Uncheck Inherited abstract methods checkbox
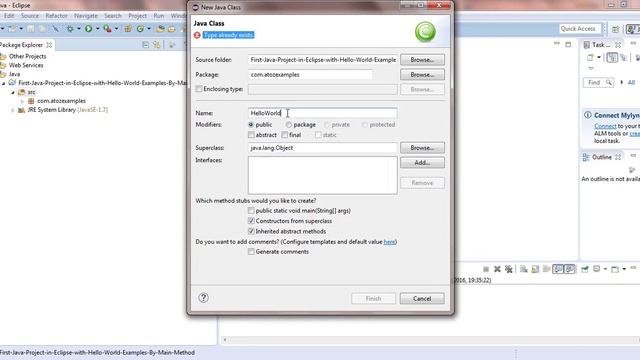640x360 pixels. [251, 231]
